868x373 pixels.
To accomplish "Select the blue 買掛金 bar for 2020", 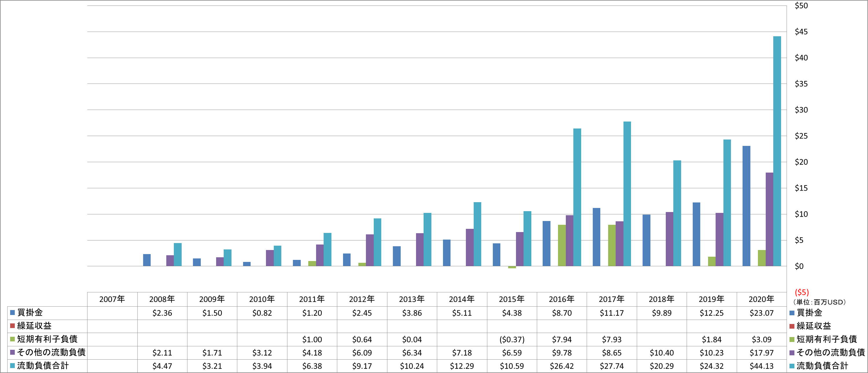I will coord(746,206).
